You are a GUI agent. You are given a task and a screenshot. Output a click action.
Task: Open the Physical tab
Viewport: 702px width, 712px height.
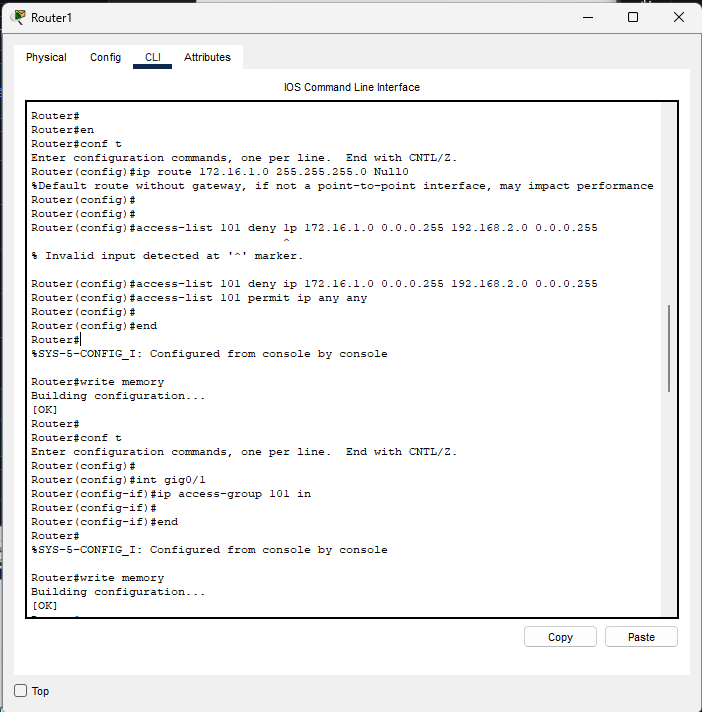coord(46,57)
